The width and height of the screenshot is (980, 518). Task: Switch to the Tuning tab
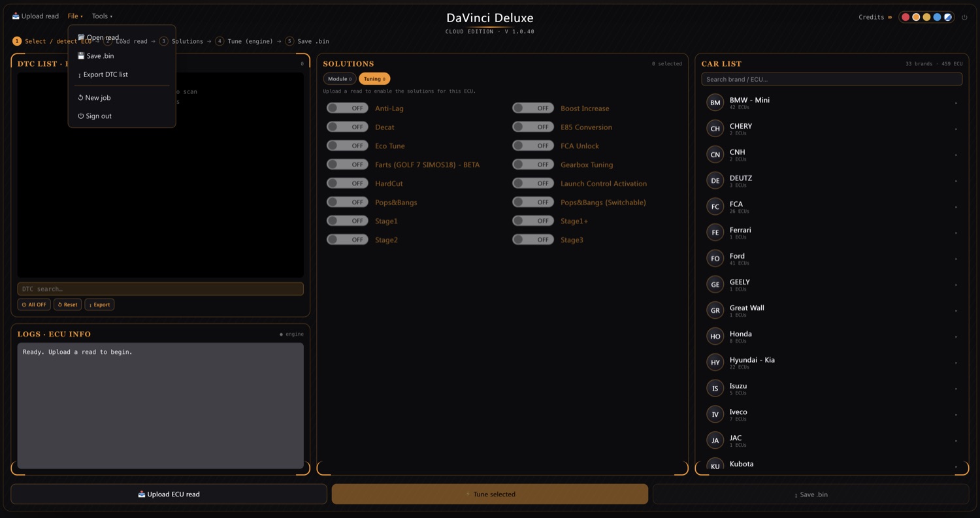pyautogui.click(x=374, y=79)
